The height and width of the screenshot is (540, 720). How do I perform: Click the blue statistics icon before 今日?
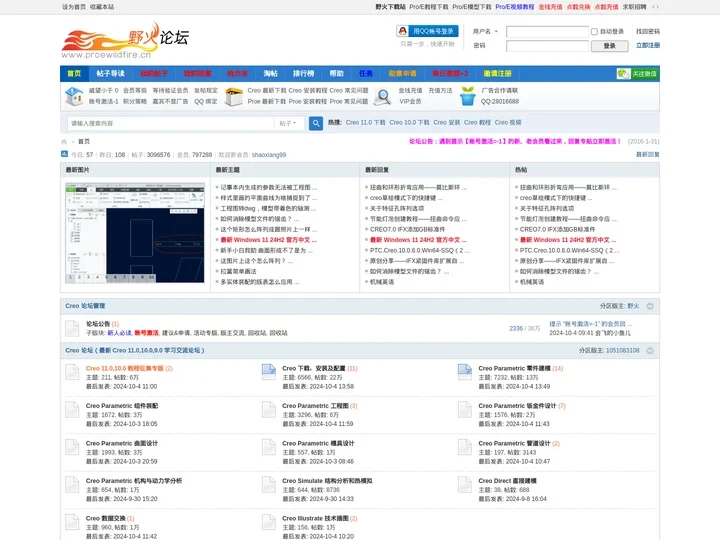pos(65,154)
